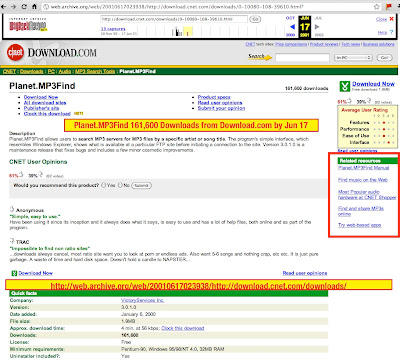The height and width of the screenshot is (360, 400).
Task: Open the 13 captures link
Action: tap(113, 29)
